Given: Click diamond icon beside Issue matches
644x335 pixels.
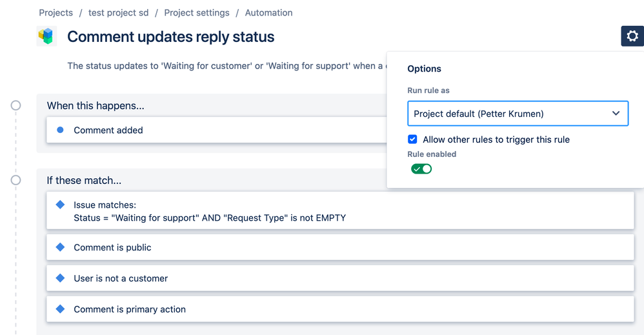Looking at the screenshot, I should click(61, 205).
